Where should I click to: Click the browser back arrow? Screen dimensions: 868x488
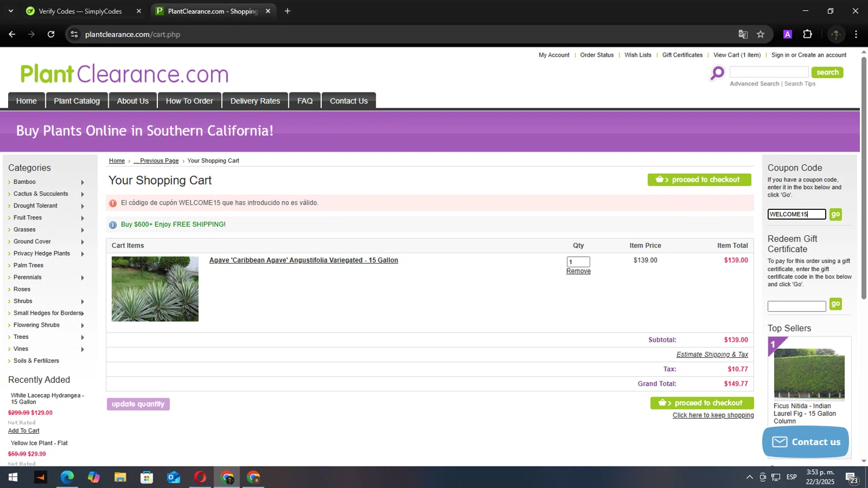[x=12, y=34]
